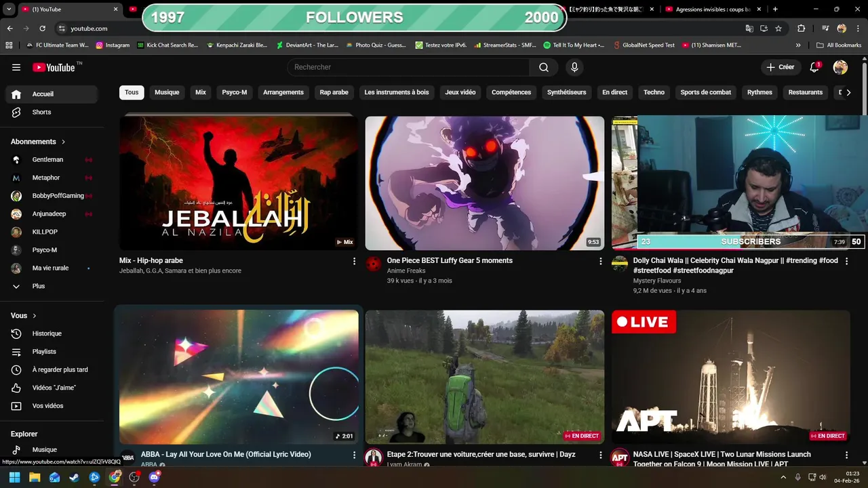Open options for Mix - Hip-hop arabe

point(354,261)
